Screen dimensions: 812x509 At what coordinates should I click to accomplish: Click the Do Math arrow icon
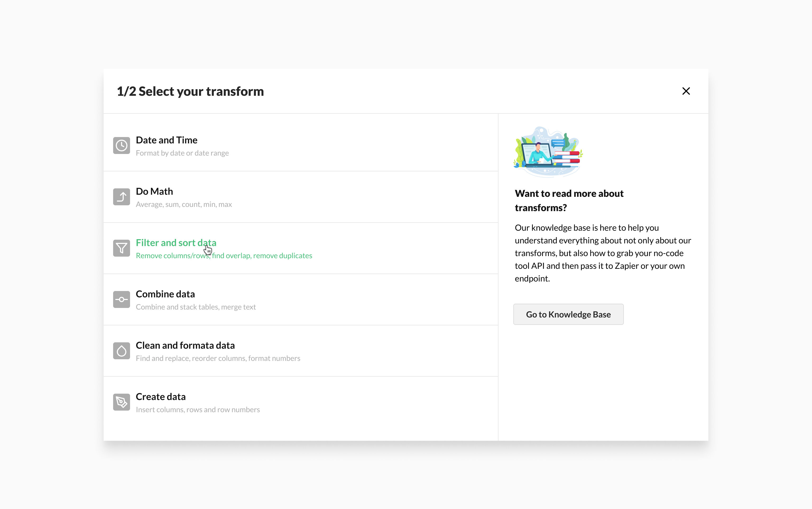pos(121,197)
